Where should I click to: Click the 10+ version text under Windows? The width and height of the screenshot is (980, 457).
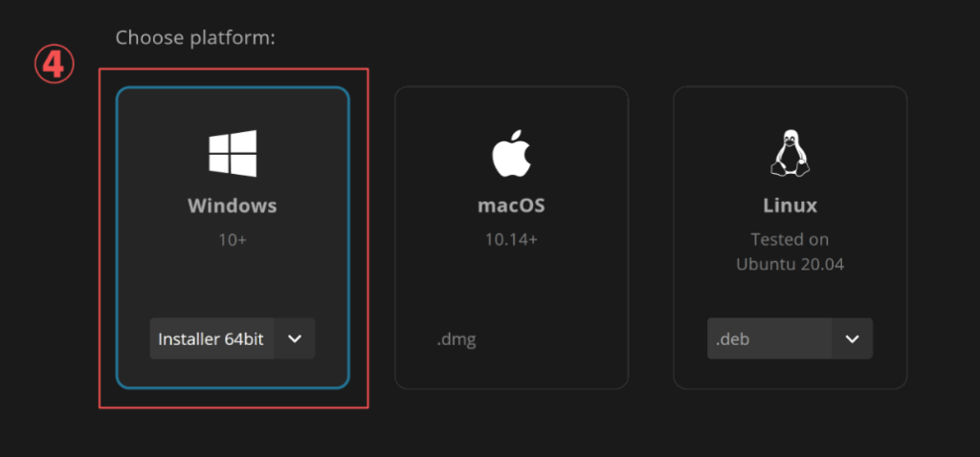point(233,239)
